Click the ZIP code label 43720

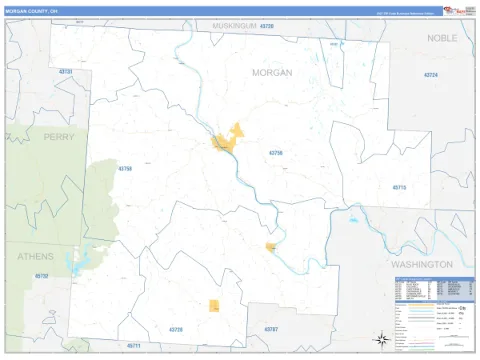tap(267, 26)
